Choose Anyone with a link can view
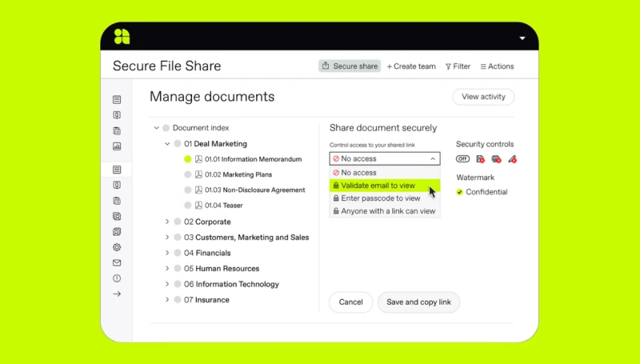 pos(385,211)
